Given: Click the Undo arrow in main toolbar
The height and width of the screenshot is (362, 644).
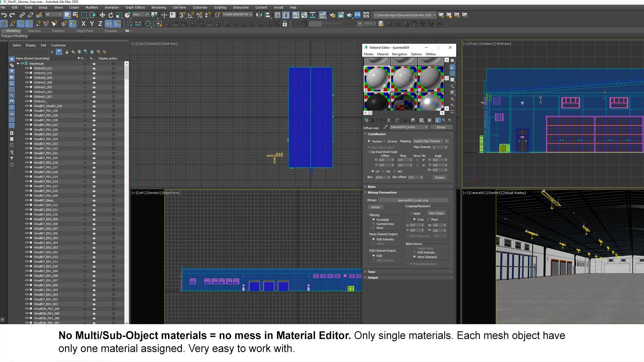Looking at the screenshot, I should 4,15.
